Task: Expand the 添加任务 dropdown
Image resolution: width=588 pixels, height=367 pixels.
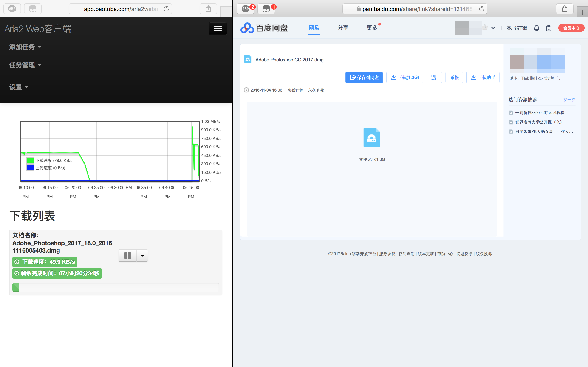Action: point(25,47)
